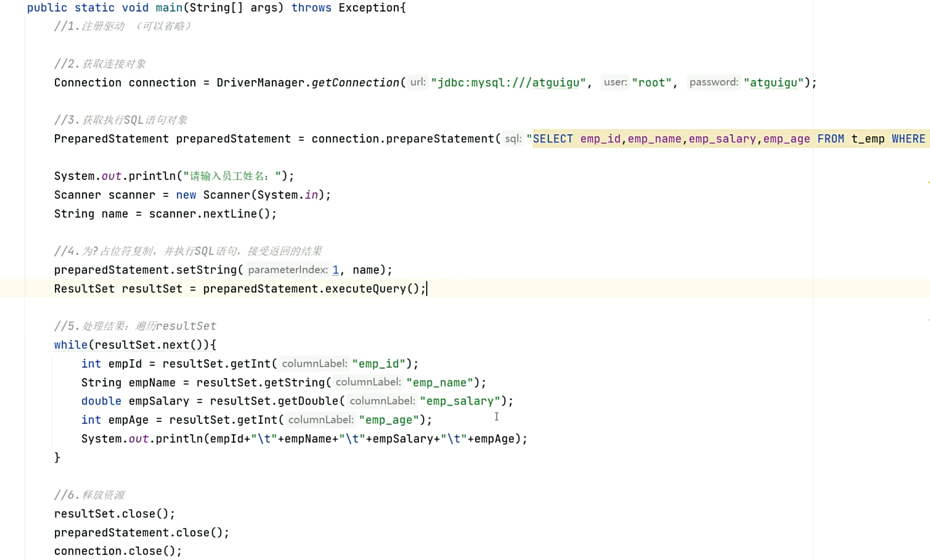Image resolution: width=930 pixels, height=560 pixels.
Task: Click the connection.close() statement
Action: point(118,551)
